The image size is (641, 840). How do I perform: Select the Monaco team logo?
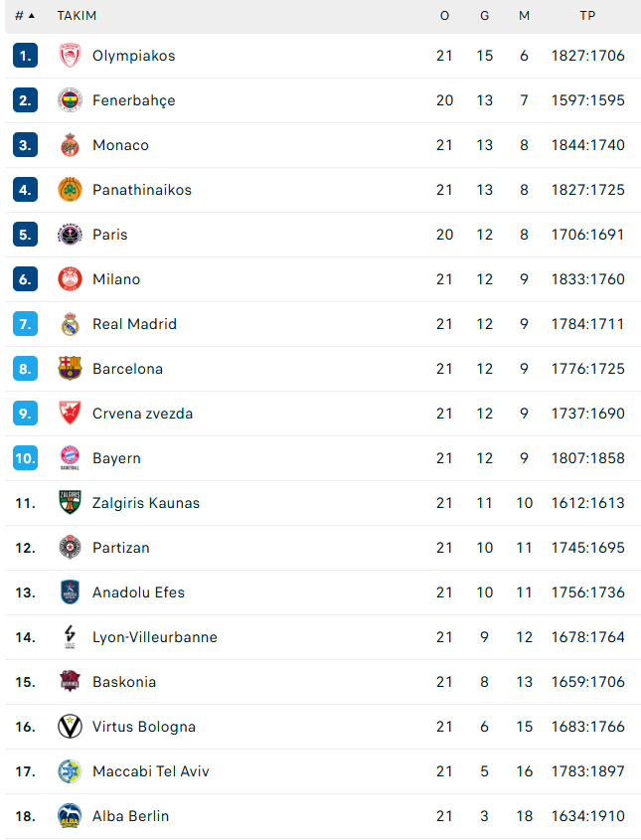pyautogui.click(x=70, y=145)
